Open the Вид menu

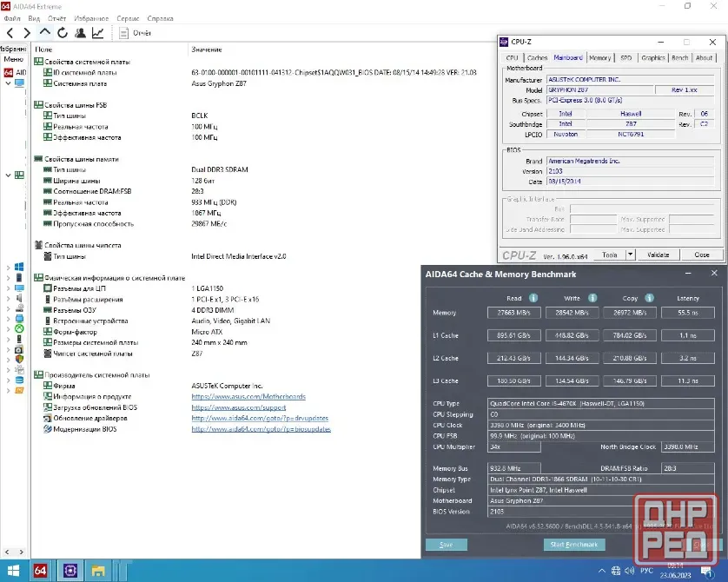click(34, 18)
